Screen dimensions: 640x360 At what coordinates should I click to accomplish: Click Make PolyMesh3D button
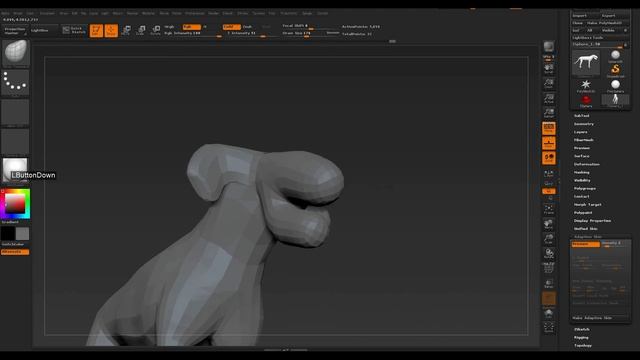604,23
